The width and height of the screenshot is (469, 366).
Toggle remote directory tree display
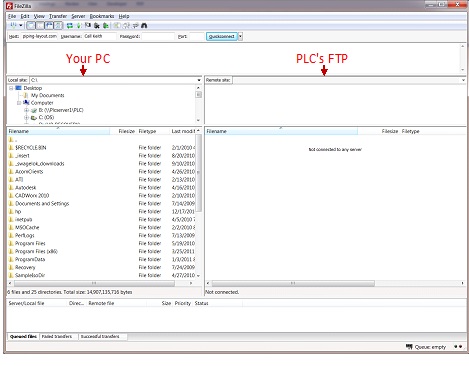pos(49,25)
